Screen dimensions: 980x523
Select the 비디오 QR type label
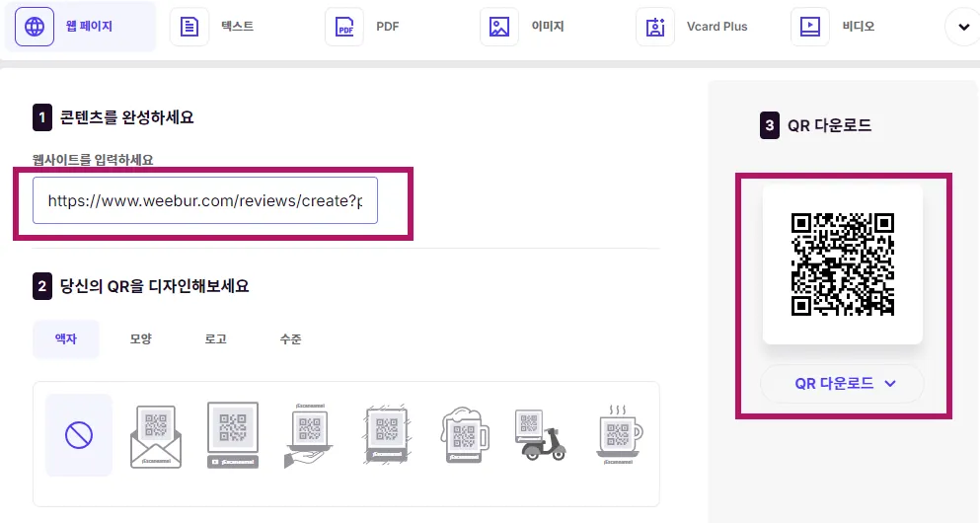coord(859,27)
